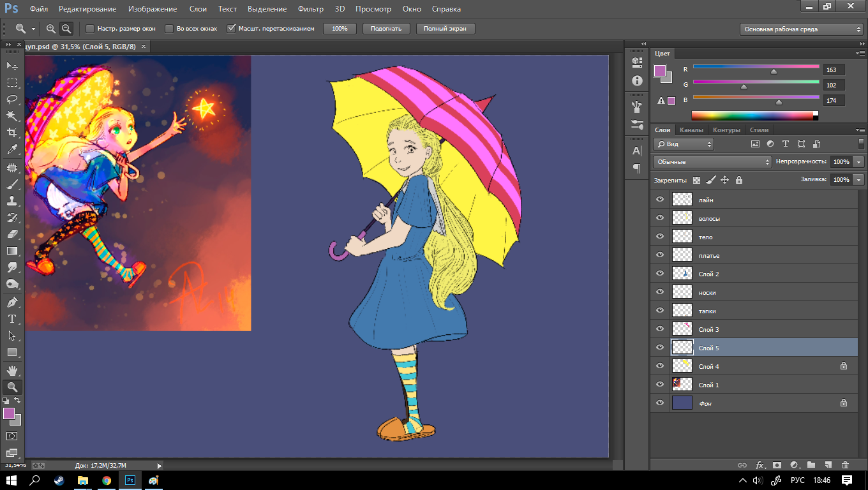Toggle visibility of 'Слой 1'
Screen dimensions: 868x490
click(x=660, y=385)
